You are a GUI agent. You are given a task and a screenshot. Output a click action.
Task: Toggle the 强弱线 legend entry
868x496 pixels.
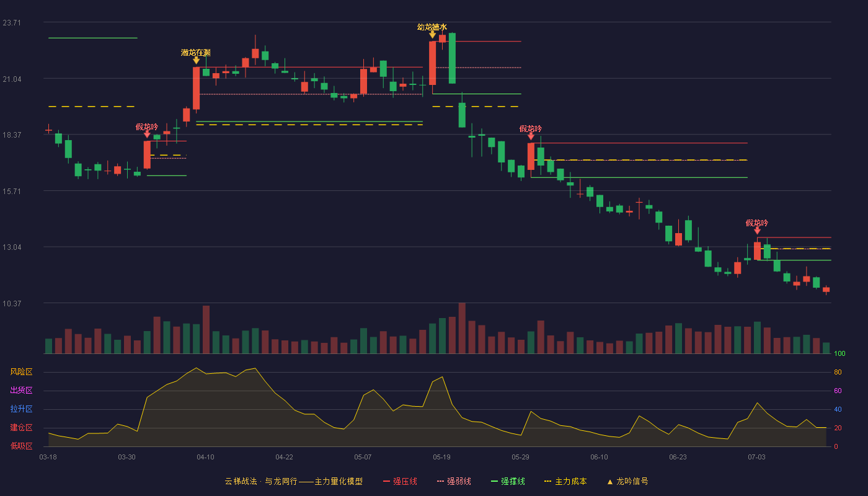pyautogui.click(x=454, y=481)
